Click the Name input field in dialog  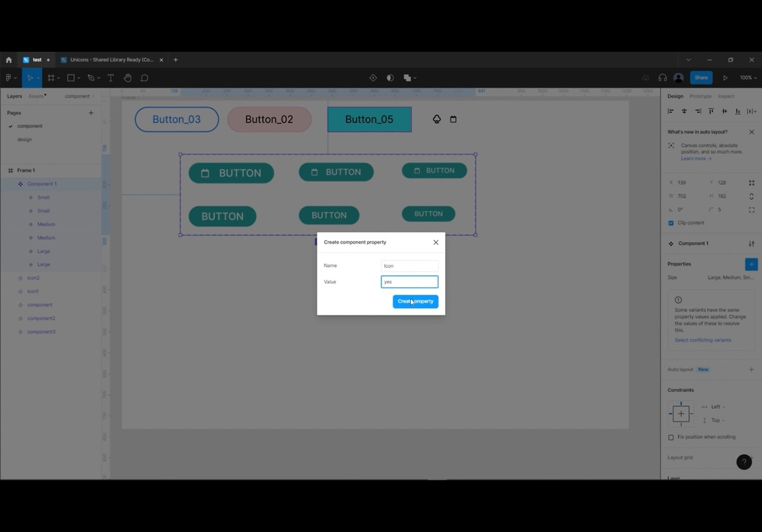pyautogui.click(x=410, y=266)
